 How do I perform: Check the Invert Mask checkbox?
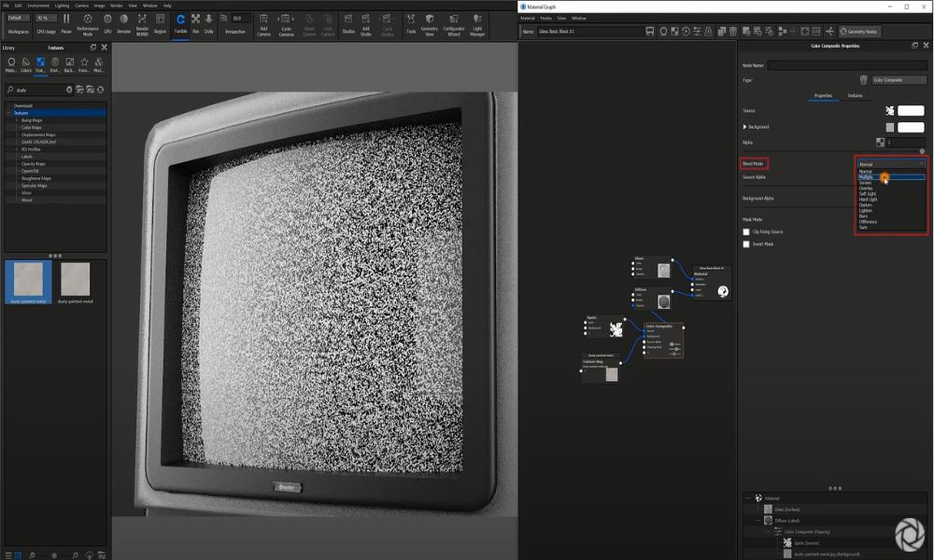pyautogui.click(x=745, y=244)
